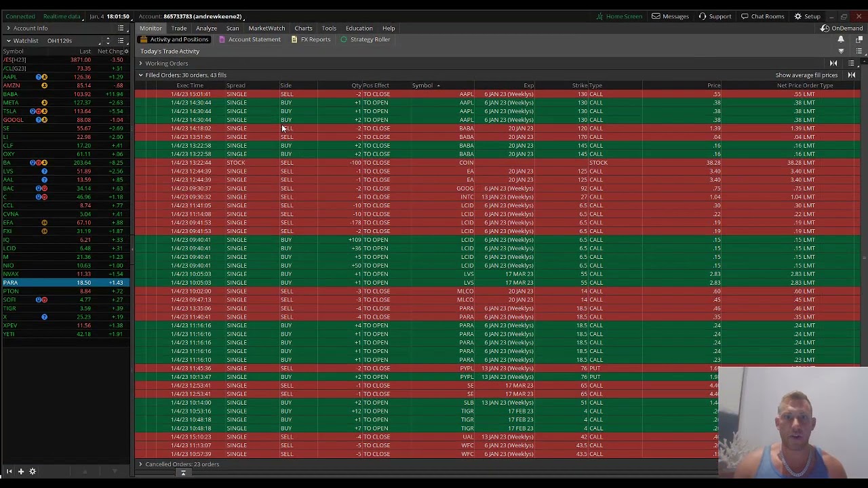Sort watchlist by Last column

(85, 52)
